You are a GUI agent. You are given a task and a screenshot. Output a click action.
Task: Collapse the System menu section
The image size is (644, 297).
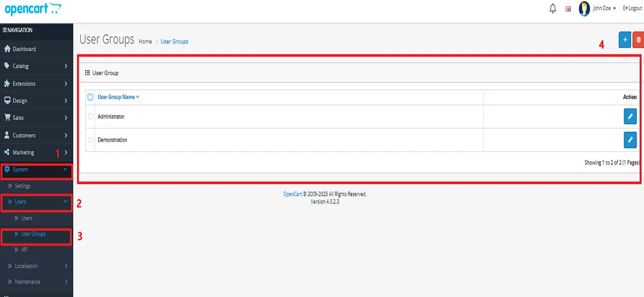[36, 170]
